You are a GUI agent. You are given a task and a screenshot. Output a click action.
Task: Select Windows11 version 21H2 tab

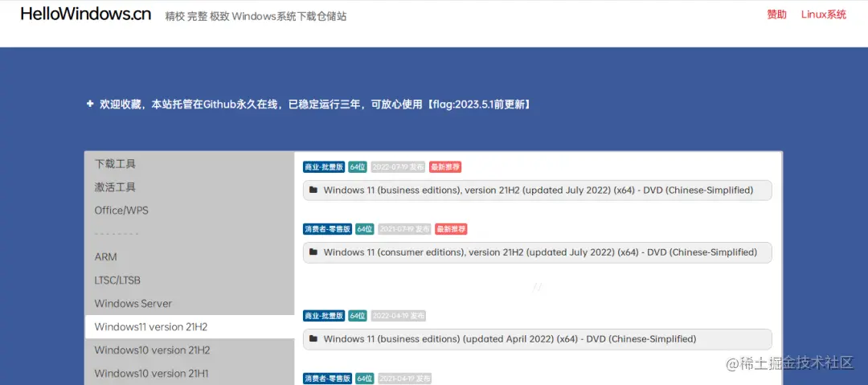[190, 327]
